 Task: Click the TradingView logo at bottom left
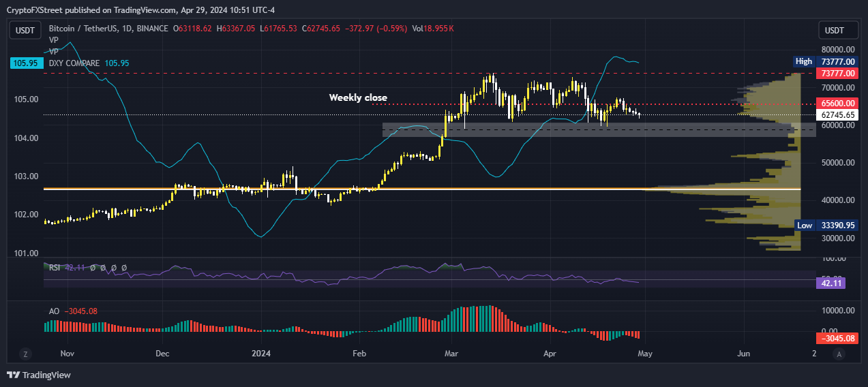39,375
